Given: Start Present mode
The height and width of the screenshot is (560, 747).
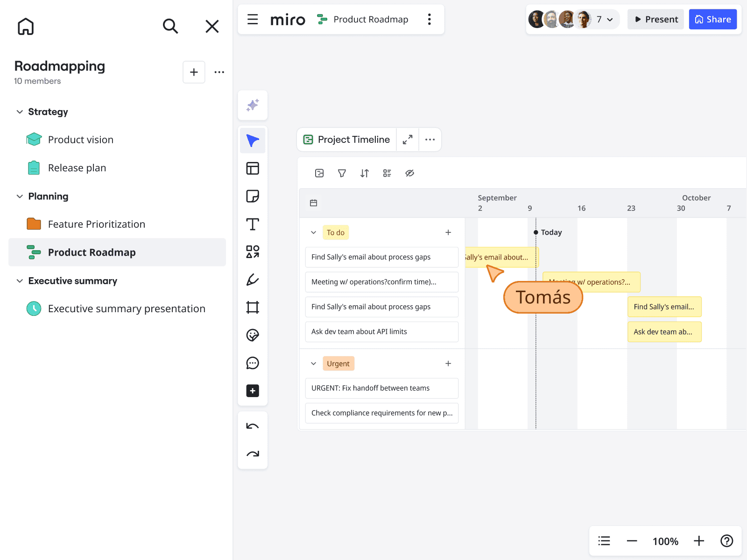Looking at the screenshot, I should click(x=655, y=19).
